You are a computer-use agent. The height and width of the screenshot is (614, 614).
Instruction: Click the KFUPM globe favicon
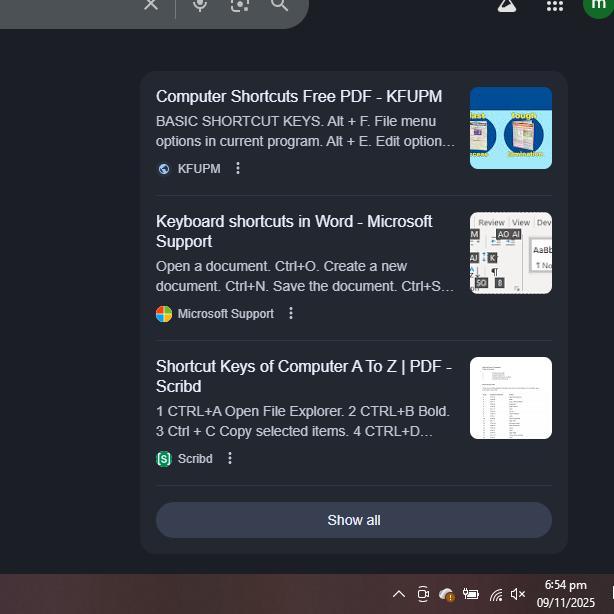tap(164, 169)
